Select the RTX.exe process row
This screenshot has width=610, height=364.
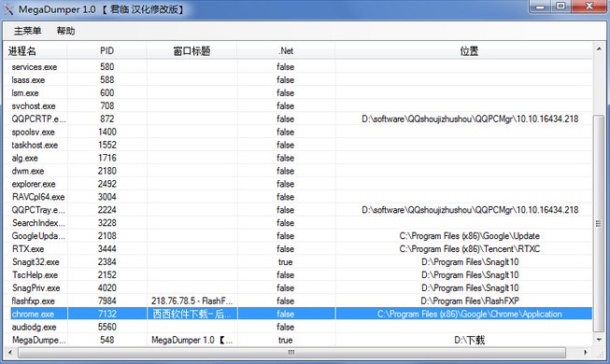(298, 249)
